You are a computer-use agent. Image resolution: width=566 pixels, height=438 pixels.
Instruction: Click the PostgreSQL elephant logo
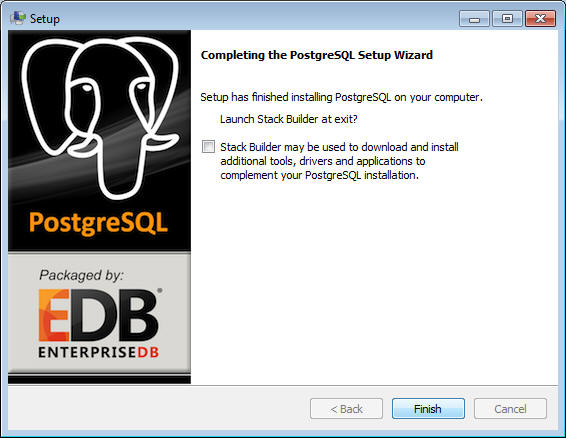(x=100, y=118)
